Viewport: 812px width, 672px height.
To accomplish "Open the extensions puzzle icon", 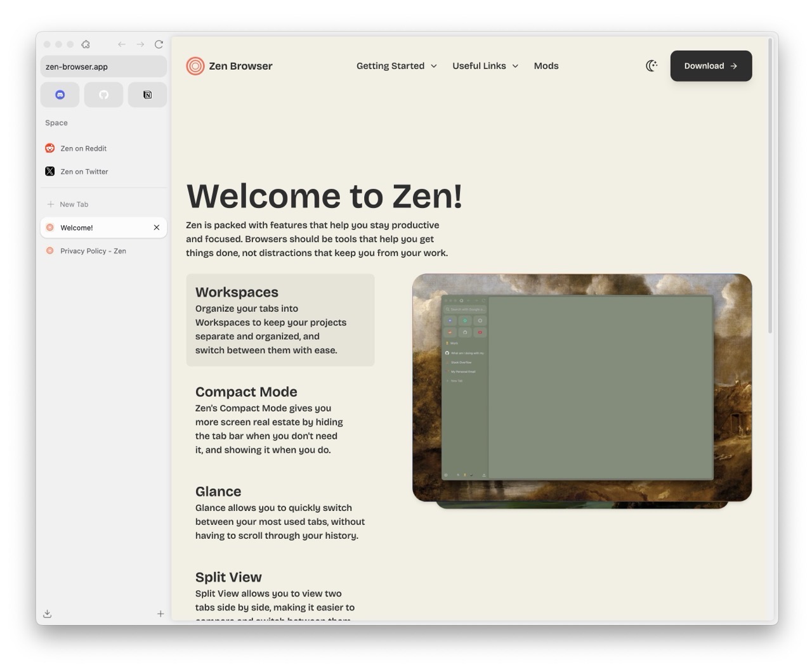I will 86,44.
